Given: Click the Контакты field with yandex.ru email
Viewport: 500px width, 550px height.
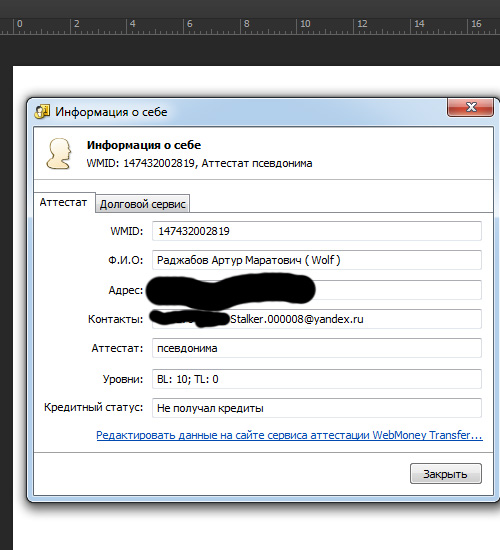Looking at the screenshot, I should [x=316, y=319].
